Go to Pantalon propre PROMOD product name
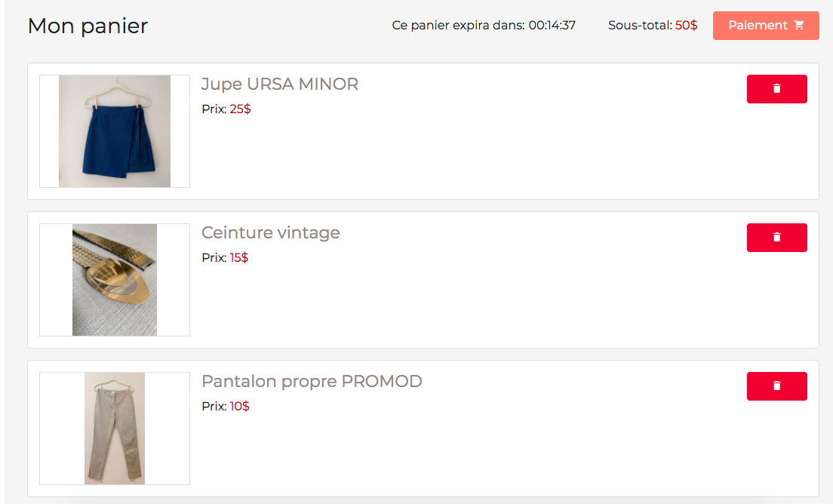 coord(312,381)
